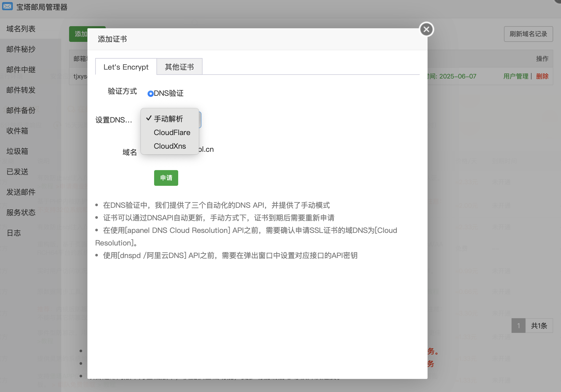Viewport: 561px width, 392px height.
Task: Click the 宝塔邮局管理器 title text
Action: pyautogui.click(x=42, y=7)
